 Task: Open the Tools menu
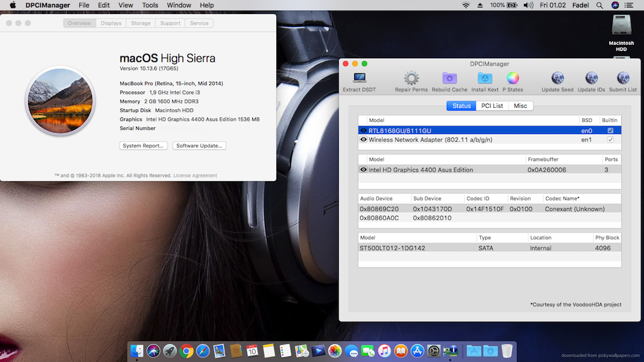(x=150, y=5)
